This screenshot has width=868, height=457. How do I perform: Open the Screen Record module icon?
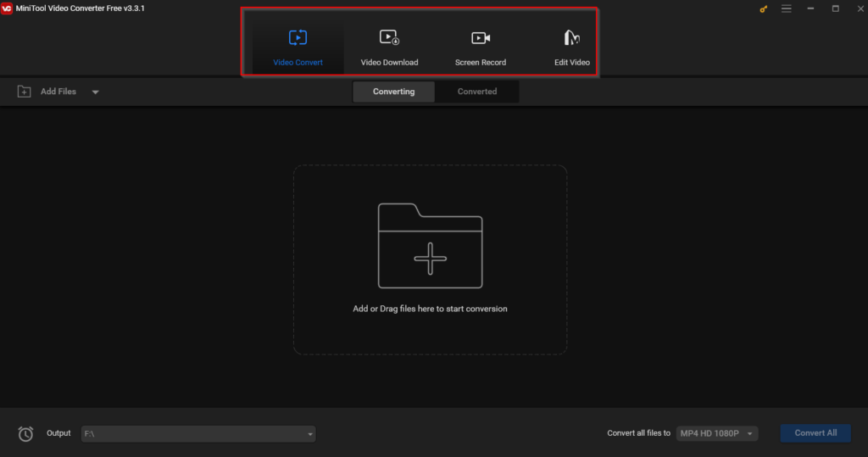pos(481,37)
